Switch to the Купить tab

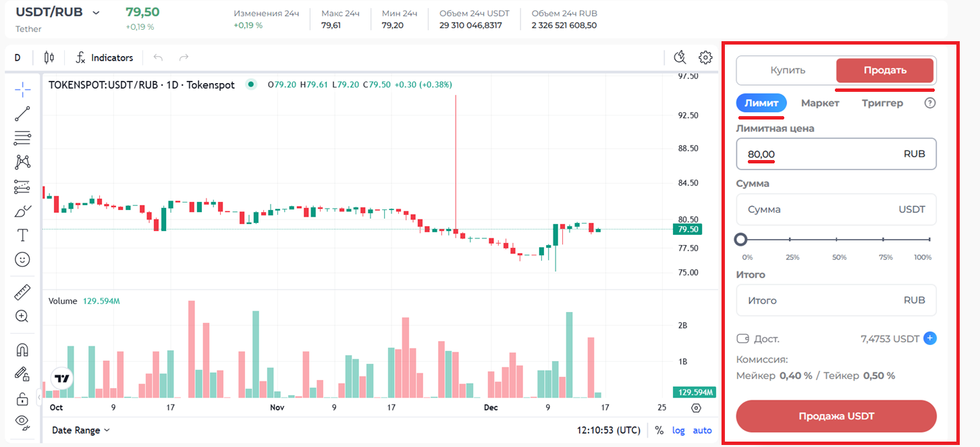point(788,70)
